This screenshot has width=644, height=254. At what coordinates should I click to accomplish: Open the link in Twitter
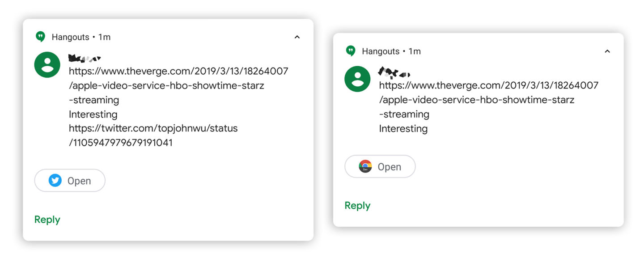point(70,181)
